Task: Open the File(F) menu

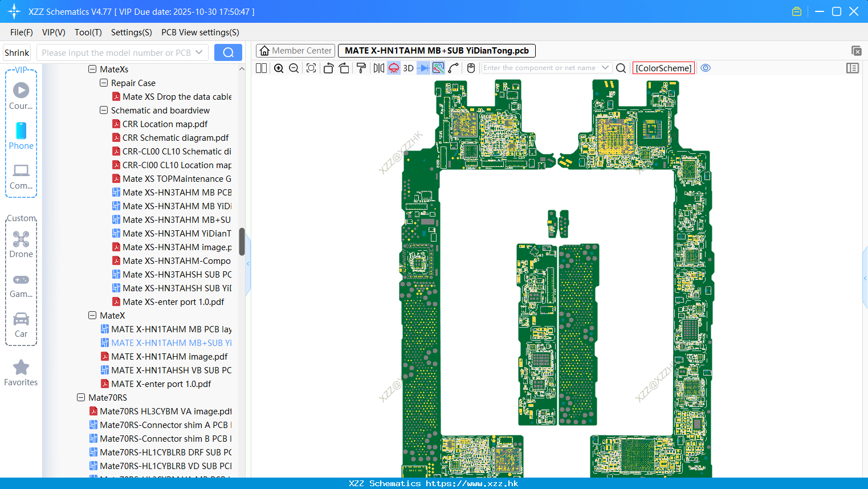Action: pos(22,32)
